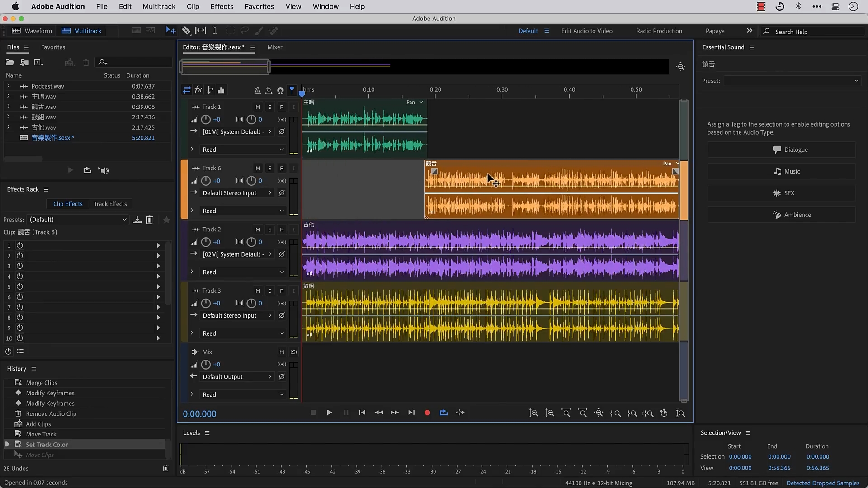Open the Multitrack menu

click(x=159, y=6)
